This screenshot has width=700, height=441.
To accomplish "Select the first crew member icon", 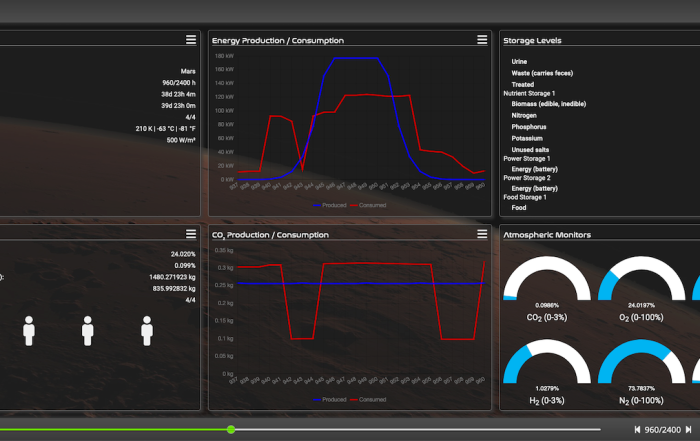I will [29, 331].
